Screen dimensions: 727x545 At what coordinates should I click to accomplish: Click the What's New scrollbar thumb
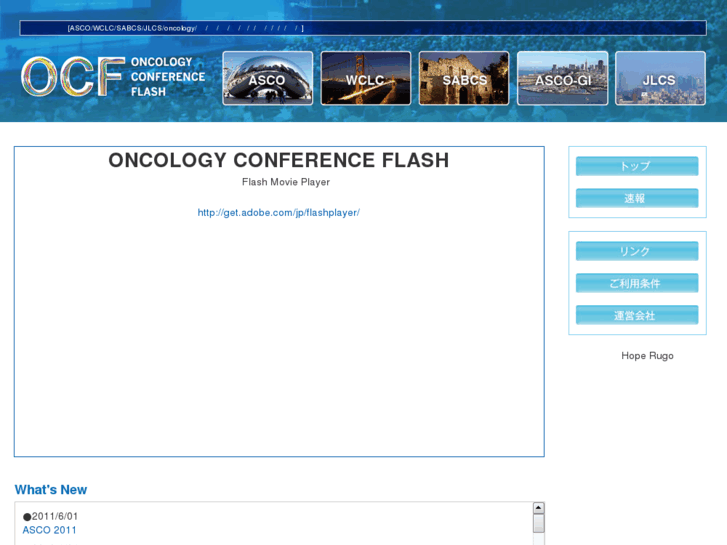pyautogui.click(x=538, y=523)
